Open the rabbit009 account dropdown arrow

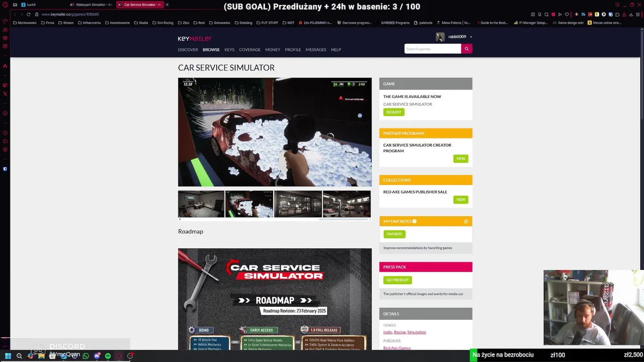coord(471,37)
